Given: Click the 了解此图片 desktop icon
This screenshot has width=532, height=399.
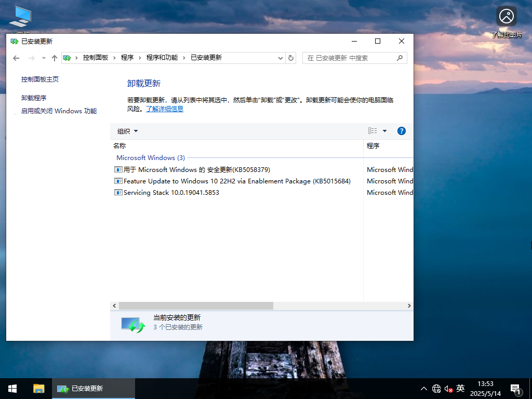Looking at the screenshot, I should pyautogui.click(x=506, y=16).
